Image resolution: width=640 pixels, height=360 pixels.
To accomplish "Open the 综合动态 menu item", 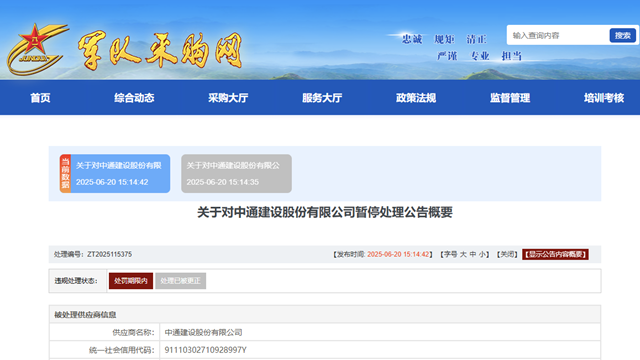I will pos(134,98).
